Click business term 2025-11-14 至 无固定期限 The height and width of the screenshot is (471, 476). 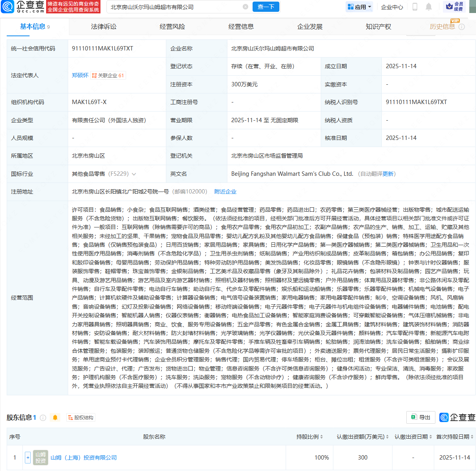click(x=264, y=120)
